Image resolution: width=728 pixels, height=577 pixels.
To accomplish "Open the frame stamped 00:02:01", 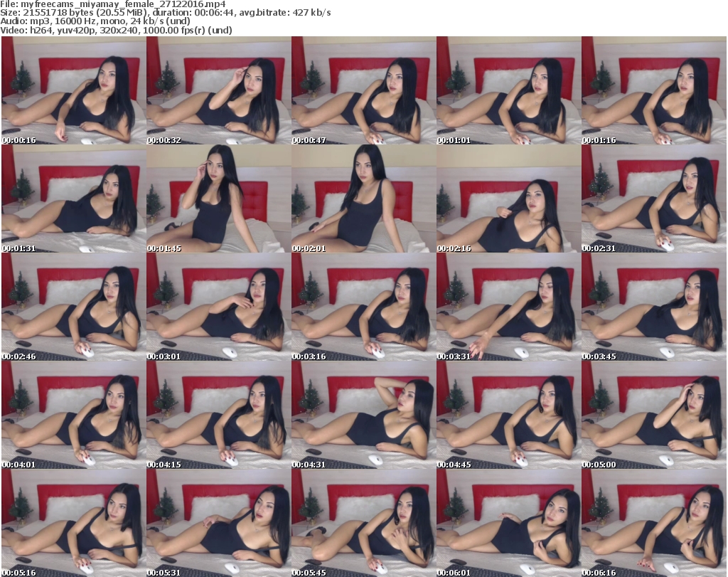I will [x=363, y=198].
